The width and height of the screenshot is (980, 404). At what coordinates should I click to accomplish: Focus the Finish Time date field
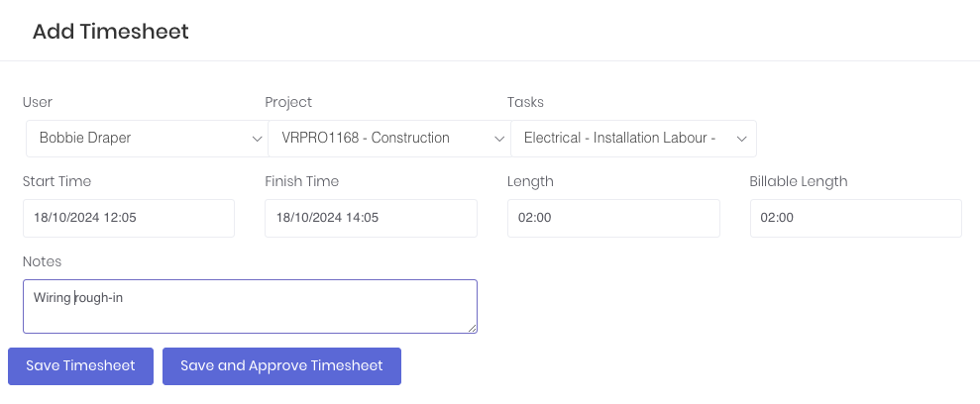371,218
